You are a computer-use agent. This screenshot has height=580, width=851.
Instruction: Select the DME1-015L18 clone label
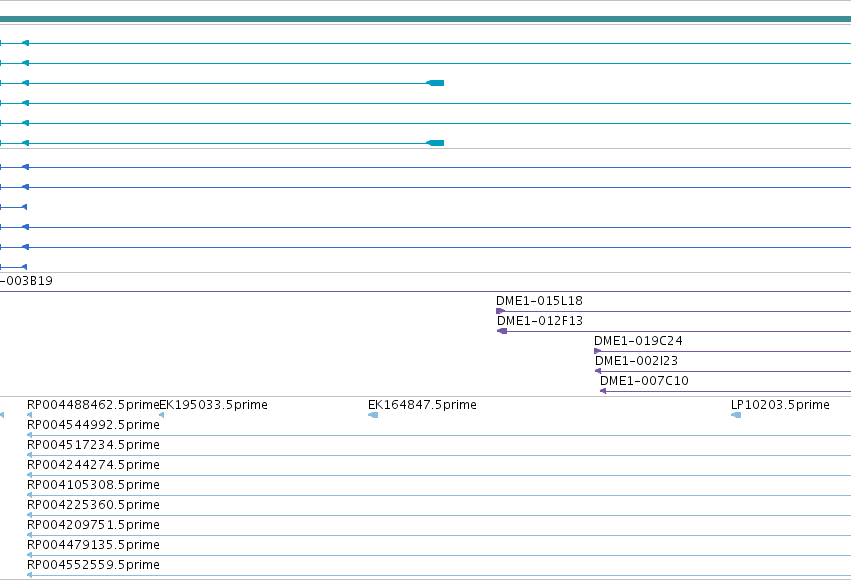point(539,301)
